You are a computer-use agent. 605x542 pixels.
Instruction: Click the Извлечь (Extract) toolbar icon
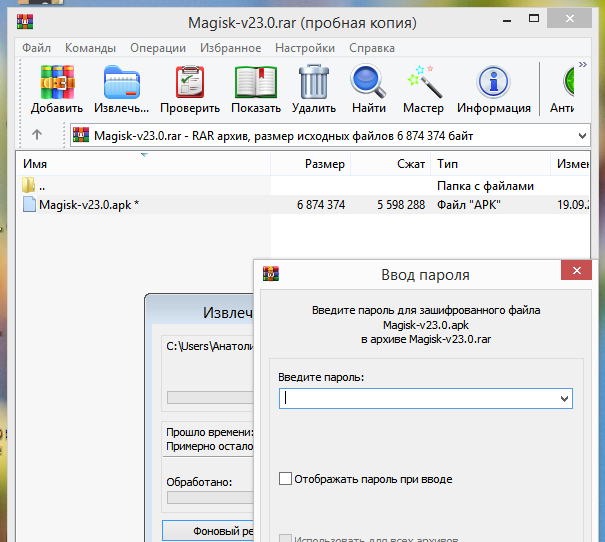[122, 82]
